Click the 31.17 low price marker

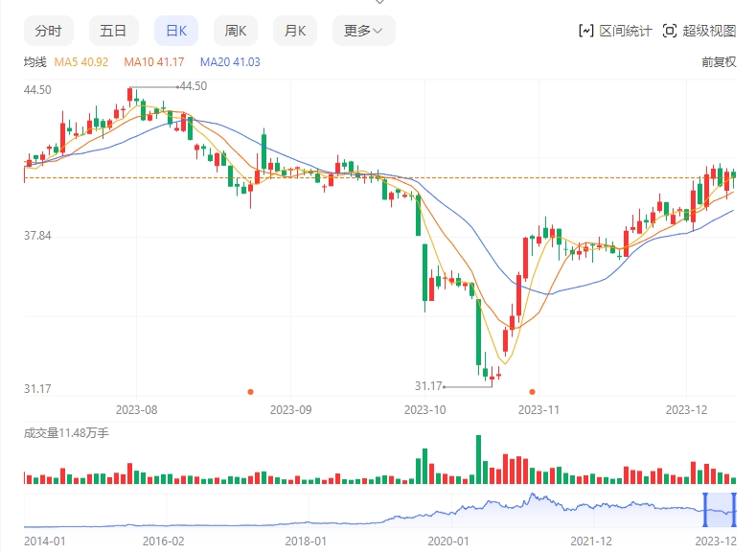click(428, 386)
